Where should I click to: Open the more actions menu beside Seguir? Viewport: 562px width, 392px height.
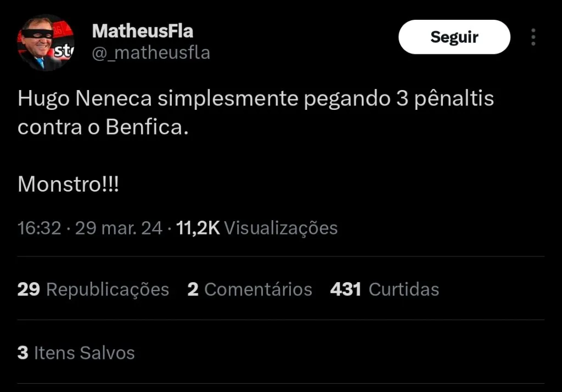[533, 37]
